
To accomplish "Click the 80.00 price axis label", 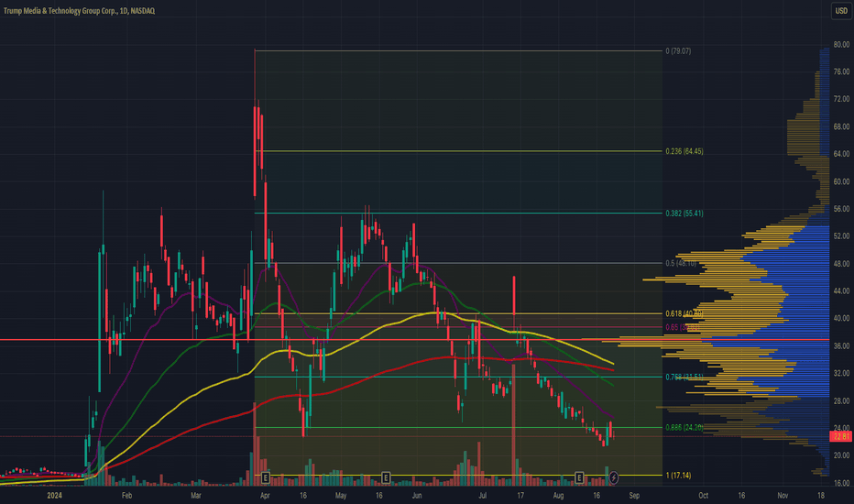I will coord(841,45).
